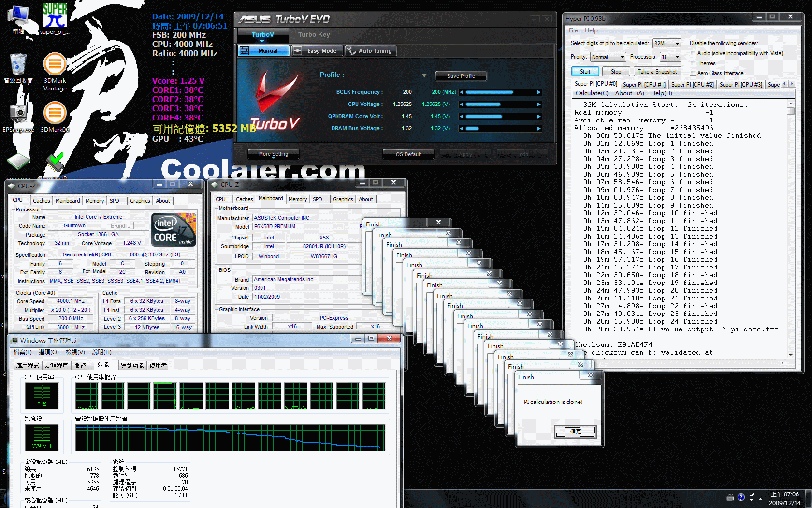Launch 3DMark Vantage desktop icon
Viewport: 812px width, 508px height.
(55, 72)
